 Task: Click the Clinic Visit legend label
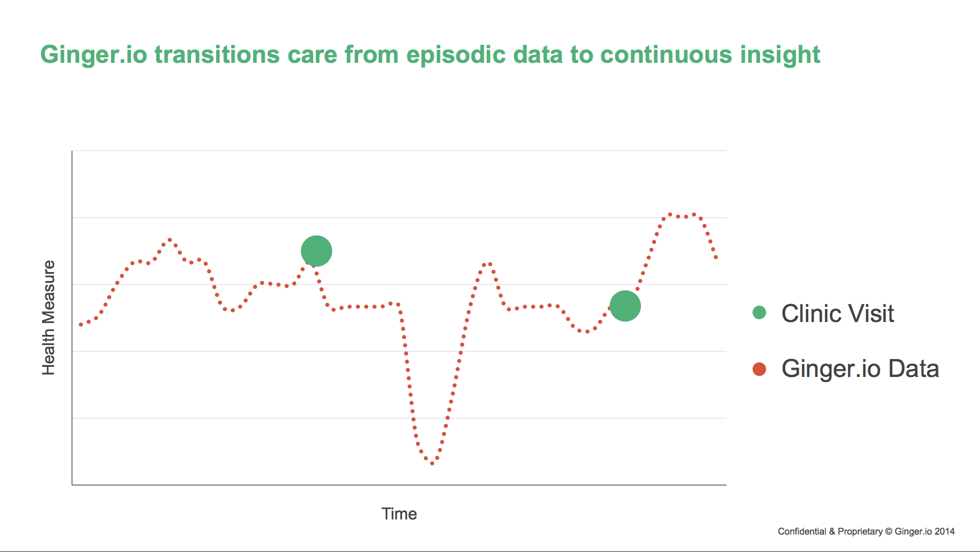tap(837, 314)
